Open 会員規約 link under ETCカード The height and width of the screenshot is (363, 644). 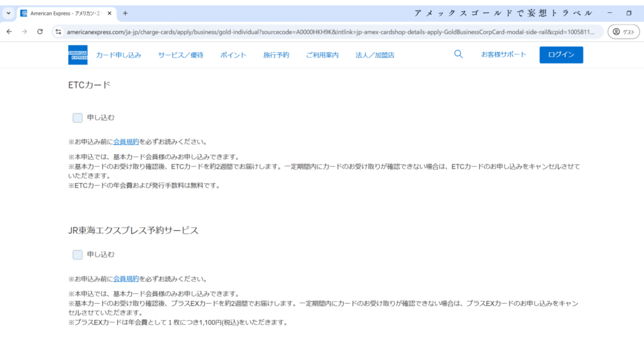[x=126, y=142]
